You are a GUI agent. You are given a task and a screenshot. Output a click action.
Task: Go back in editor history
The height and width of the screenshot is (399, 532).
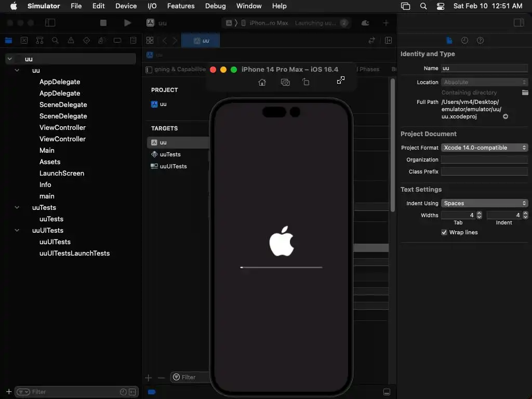[x=165, y=41]
